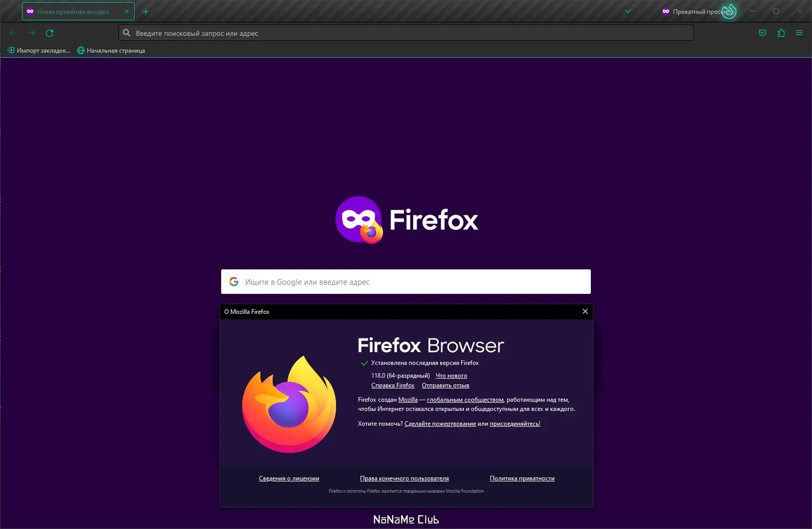Close the private tab 'Новая приватная вкладка'
The image size is (812, 529).
click(127, 11)
